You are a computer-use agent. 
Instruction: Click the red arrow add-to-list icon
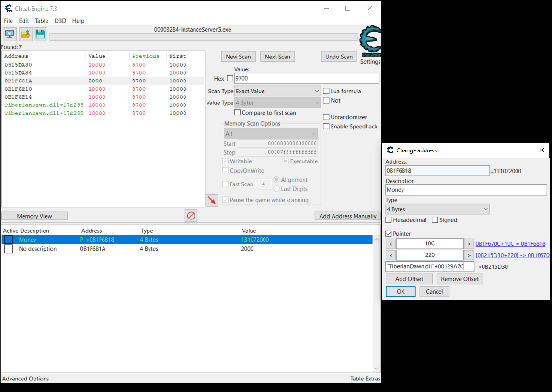click(211, 200)
